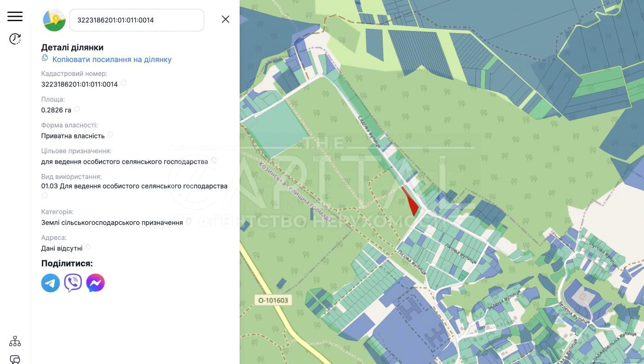Copy the area value 0.2826 га
This screenshot has height=364, width=644.
pos(77,110)
